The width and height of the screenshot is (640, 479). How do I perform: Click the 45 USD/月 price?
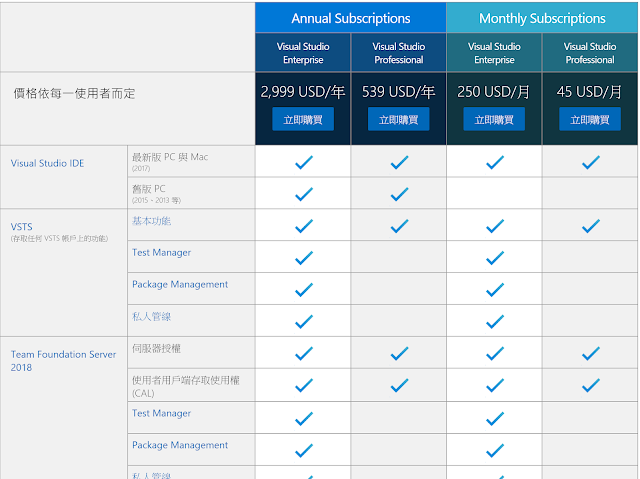click(x=589, y=92)
